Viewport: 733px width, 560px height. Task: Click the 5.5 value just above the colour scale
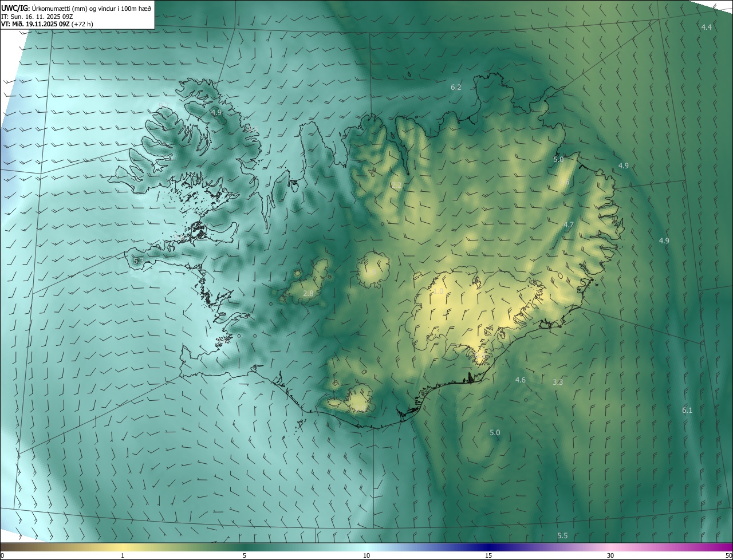coord(562,535)
